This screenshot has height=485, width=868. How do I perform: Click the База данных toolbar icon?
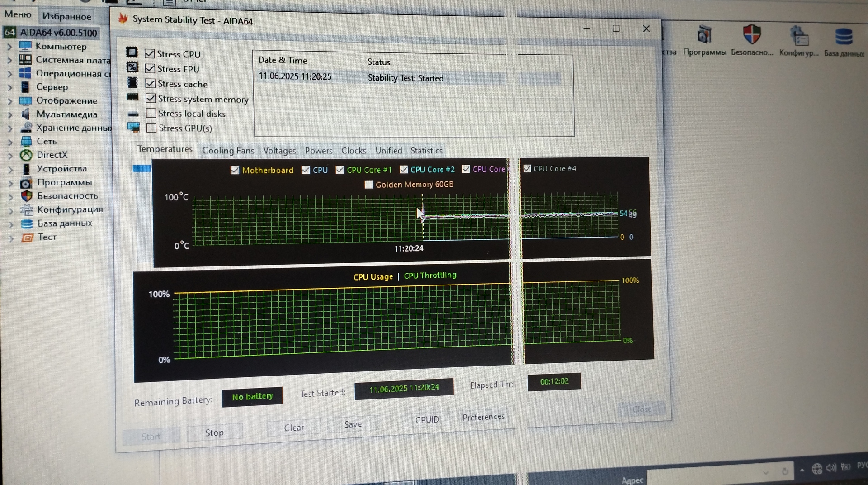pos(844,37)
